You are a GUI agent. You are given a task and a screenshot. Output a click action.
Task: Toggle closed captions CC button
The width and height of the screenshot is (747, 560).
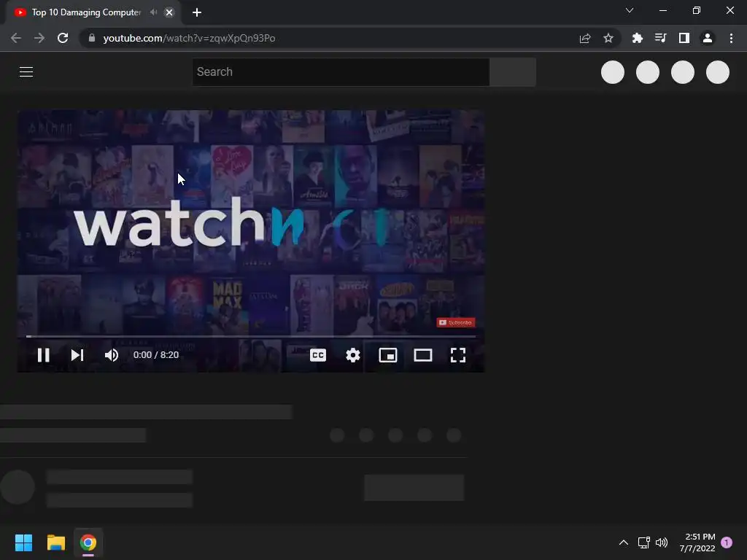tap(318, 355)
